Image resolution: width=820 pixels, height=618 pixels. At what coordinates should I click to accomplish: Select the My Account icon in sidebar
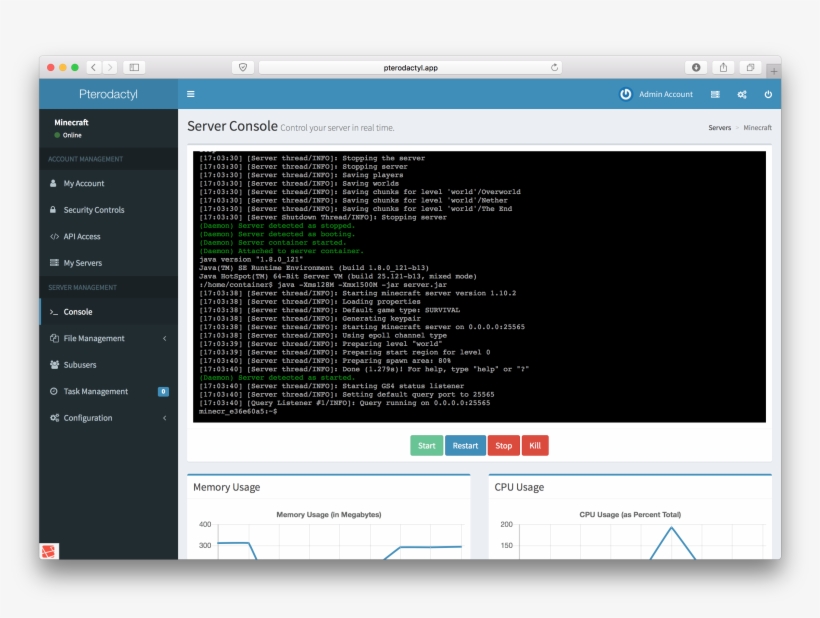(54, 183)
